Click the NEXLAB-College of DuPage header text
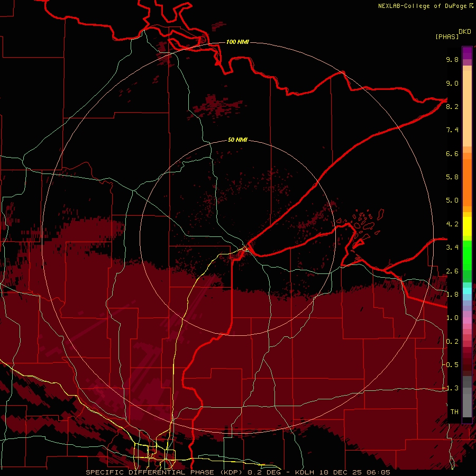Screen dimensions: 476x476 422,6
